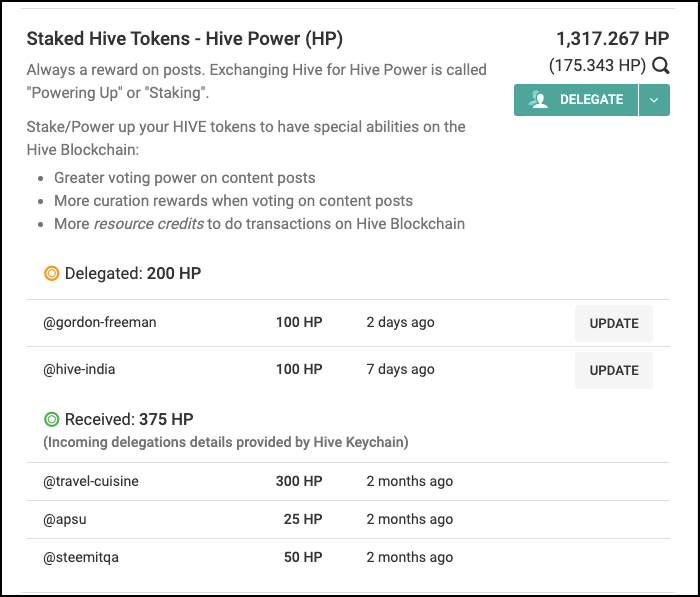Click '50 HP' in steemitqa row
The width and height of the screenshot is (700, 597).
pyautogui.click(x=303, y=557)
